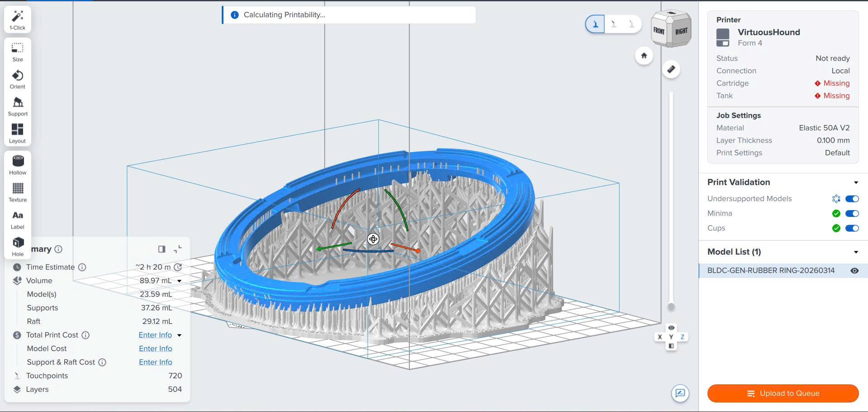868x412 pixels.
Task: Collapse the Print Validation section
Action: point(856,182)
